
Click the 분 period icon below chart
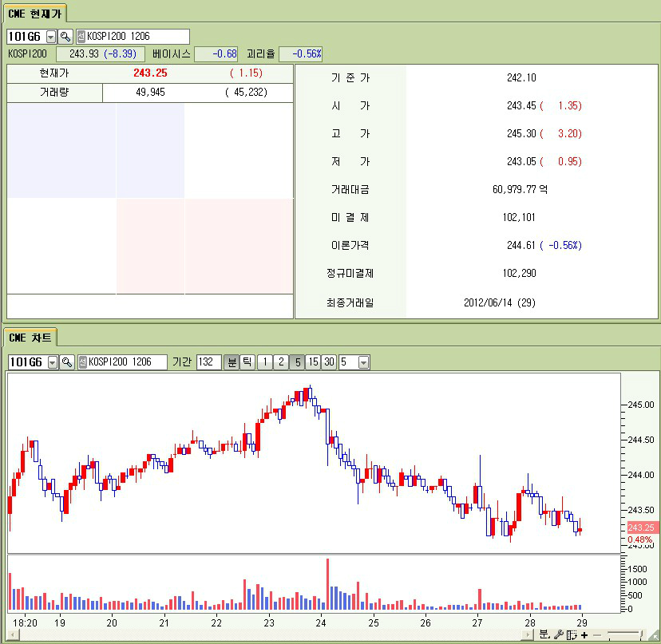(544, 634)
